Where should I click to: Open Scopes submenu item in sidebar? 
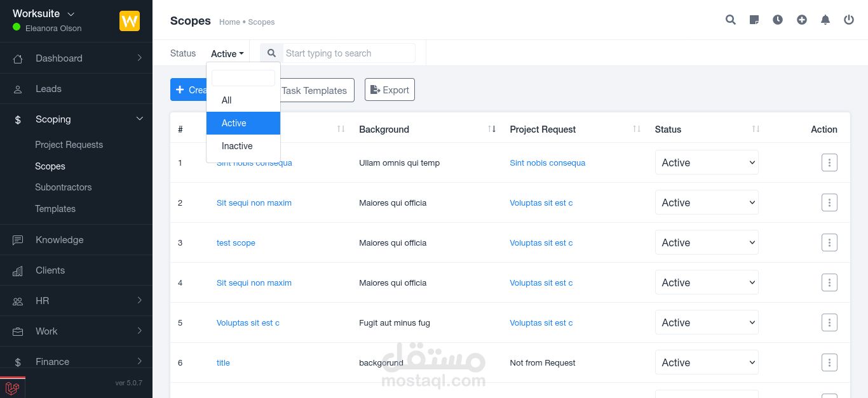tap(50, 166)
